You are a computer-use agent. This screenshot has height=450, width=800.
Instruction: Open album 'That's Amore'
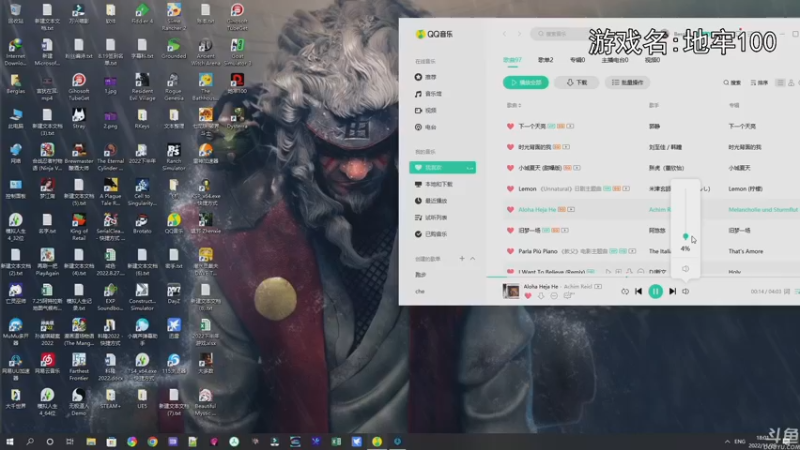[x=745, y=251]
